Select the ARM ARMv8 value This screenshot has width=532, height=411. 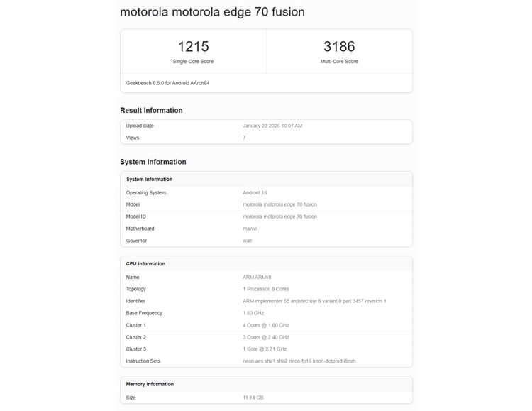click(257, 277)
